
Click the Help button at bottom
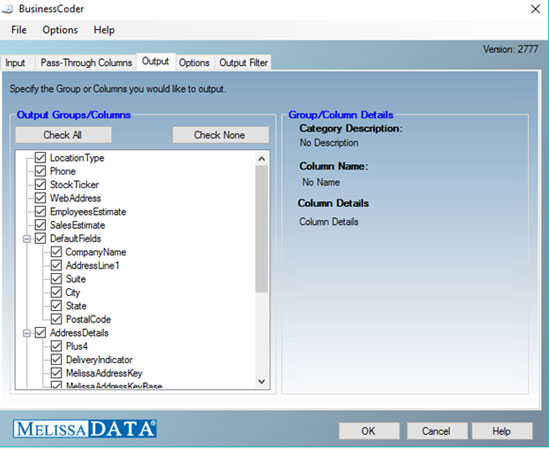coord(502,431)
